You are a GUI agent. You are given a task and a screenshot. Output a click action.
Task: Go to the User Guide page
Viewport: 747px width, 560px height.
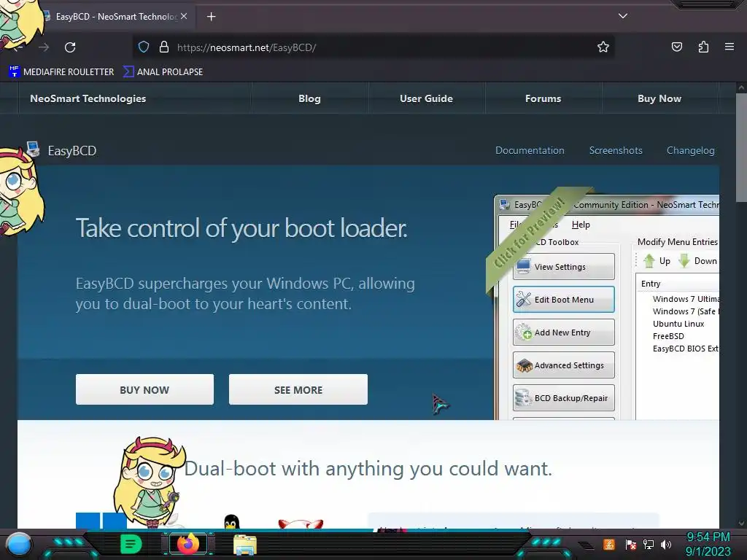[426, 98]
